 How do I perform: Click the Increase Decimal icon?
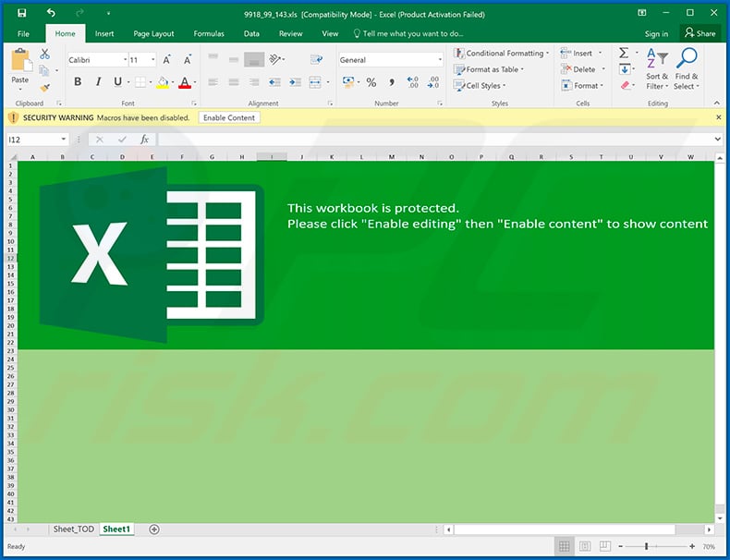pyautogui.click(x=412, y=82)
